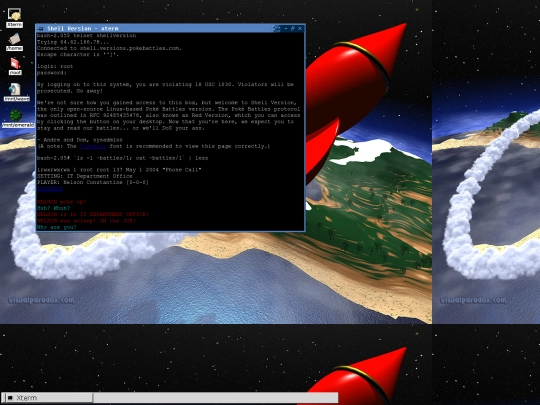Click the 'SETTING: IT Department Office' line
This screenshot has height=405, width=540.
85,176
